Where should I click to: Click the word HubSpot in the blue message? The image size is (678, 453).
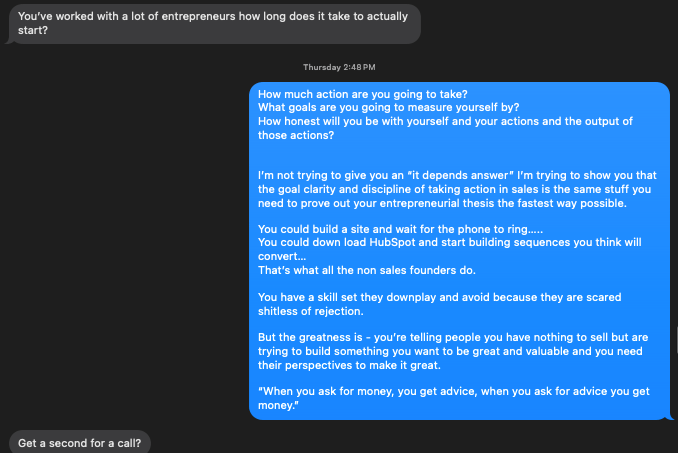(384, 244)
